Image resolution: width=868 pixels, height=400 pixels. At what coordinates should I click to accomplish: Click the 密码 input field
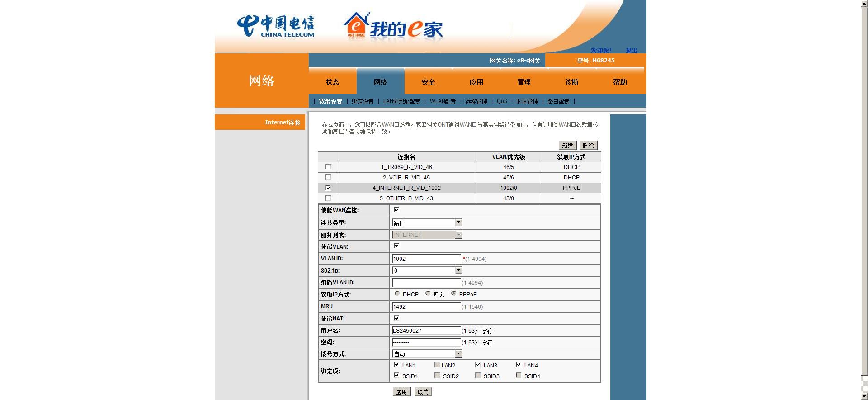click(426, 342)
